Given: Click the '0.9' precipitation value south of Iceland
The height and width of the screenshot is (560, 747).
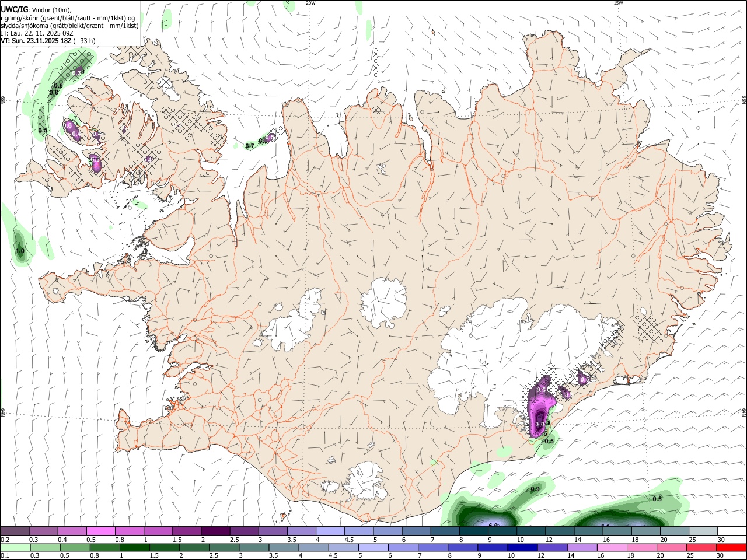Looking at the screenshot, I should coord(535,489).
